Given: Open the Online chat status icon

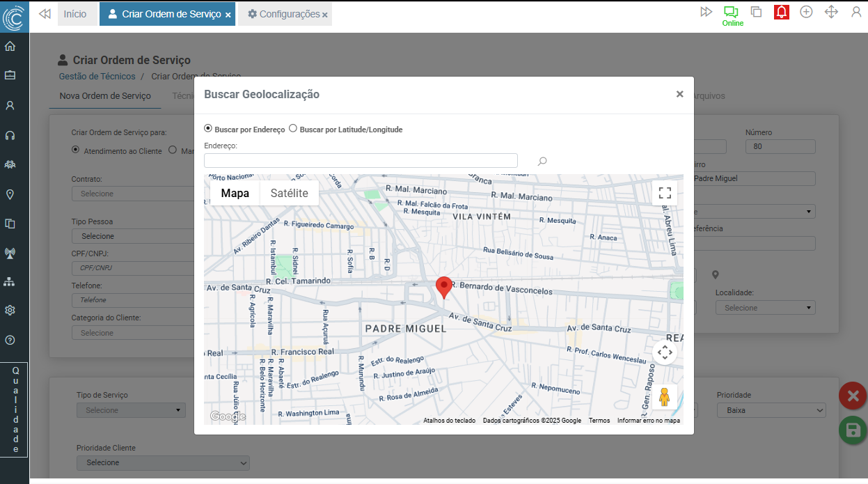Looking at the screenshot, I should pyautogui.click(x=731, y=13).
